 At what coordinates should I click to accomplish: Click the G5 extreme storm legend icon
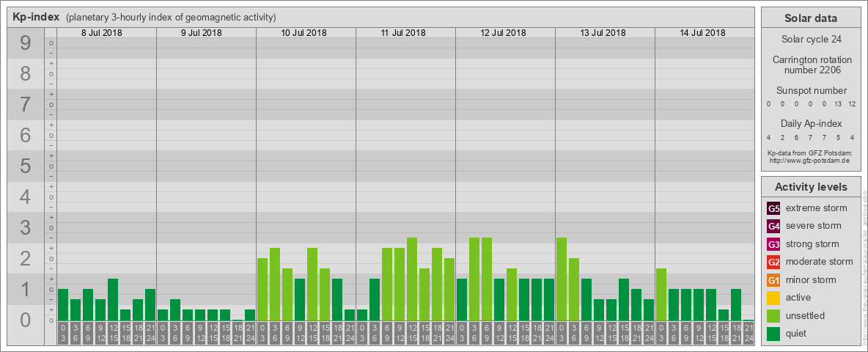click(773, 209)
